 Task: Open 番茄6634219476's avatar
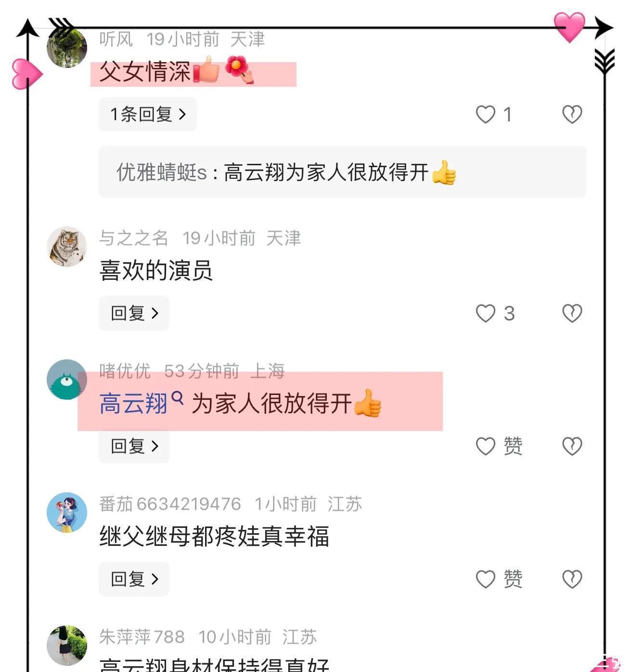[x=66, y=513]
